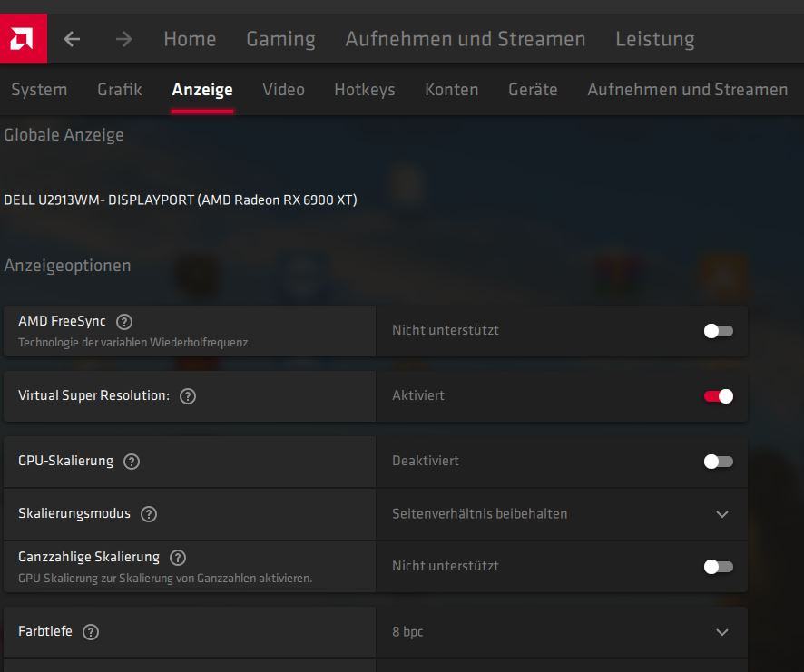Click 'Nicht unterstützt' in AMD FreeSync row
The height and width of the screenshot is (672, 804).
446,330
